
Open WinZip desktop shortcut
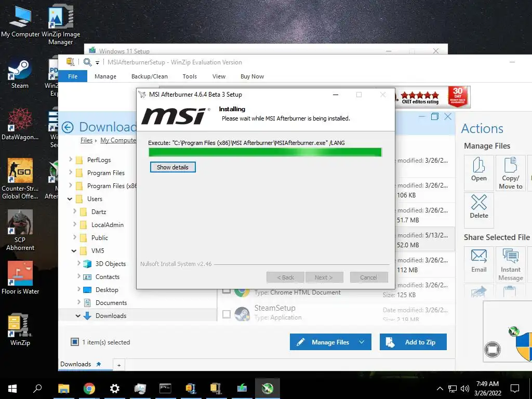[x=20, y=329]
